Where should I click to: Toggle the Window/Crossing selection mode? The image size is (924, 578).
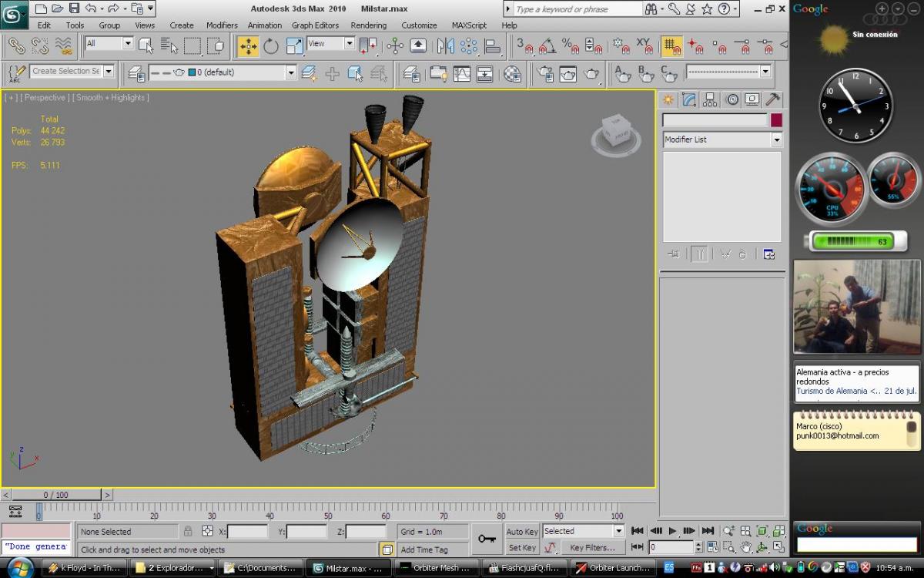[216, 45]
